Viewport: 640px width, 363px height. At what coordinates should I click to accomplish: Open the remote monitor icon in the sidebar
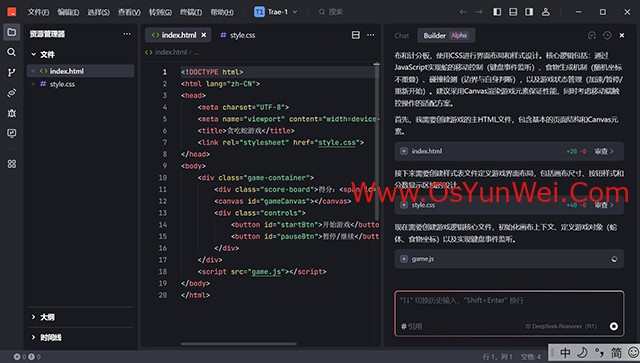pyautogui.click(x=12, y=133)
